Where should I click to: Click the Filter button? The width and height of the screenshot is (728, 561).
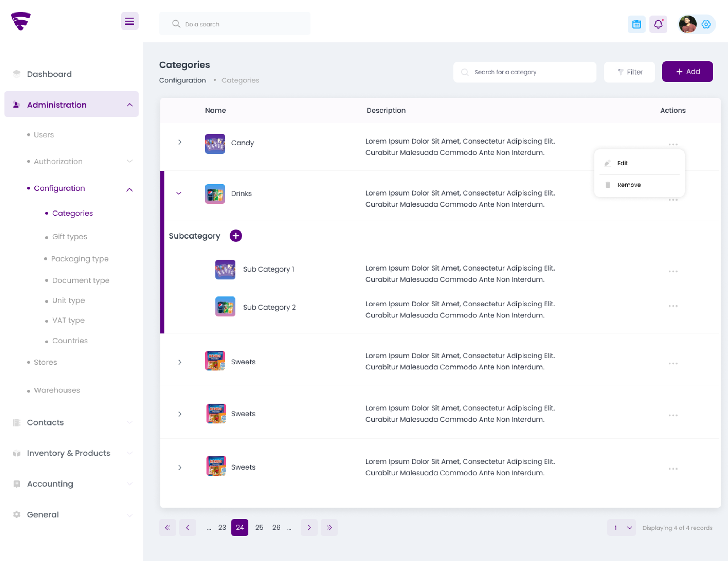(x=629, y=72)
